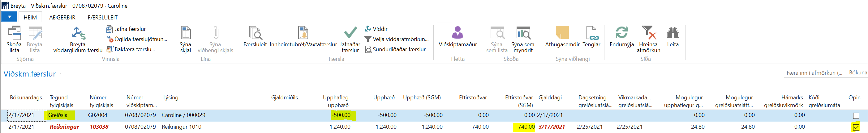Click the Endurnýja refresh icon

point(622,33)
